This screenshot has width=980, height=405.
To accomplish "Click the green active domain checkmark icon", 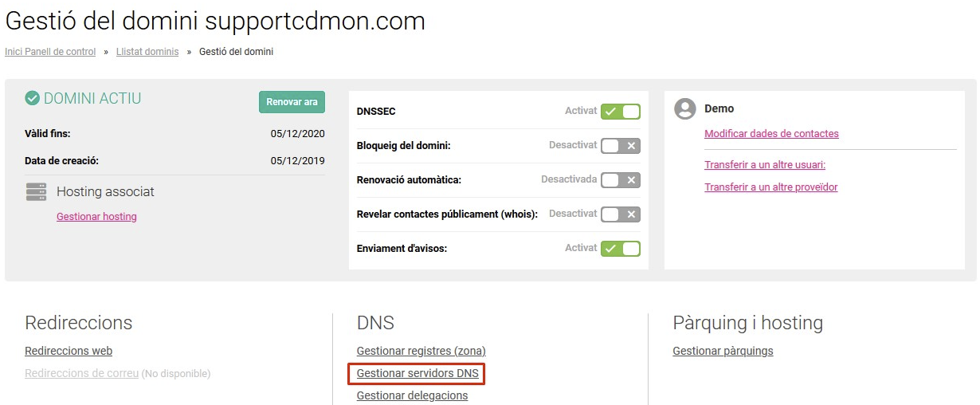I will tap(33, 98).
